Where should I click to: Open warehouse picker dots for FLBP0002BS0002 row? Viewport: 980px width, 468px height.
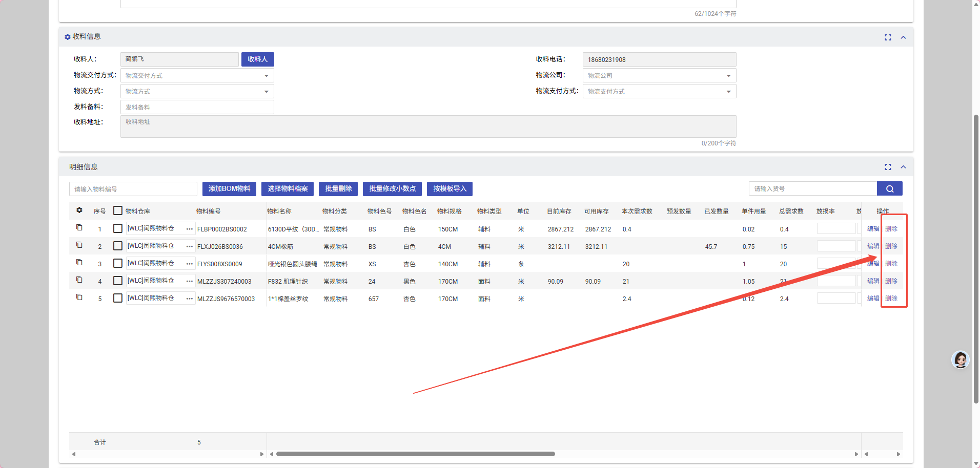click(190, 229)
